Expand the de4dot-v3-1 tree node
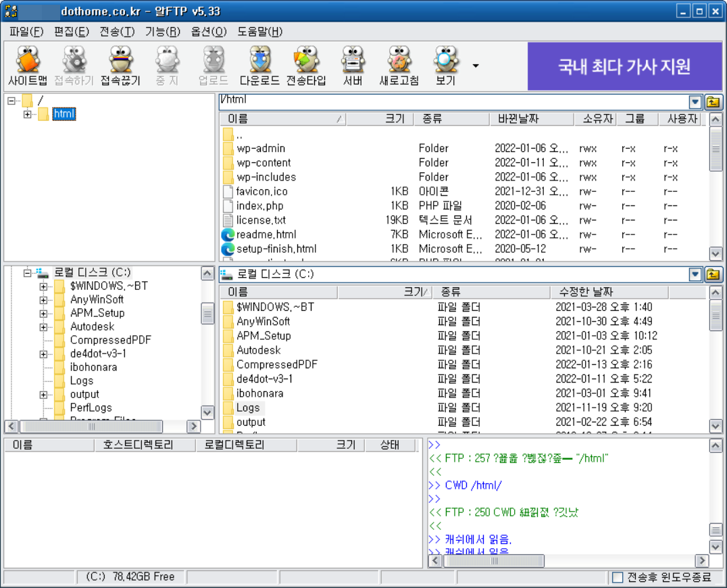Viewport: 727px width, 588px height. point(43,354)
